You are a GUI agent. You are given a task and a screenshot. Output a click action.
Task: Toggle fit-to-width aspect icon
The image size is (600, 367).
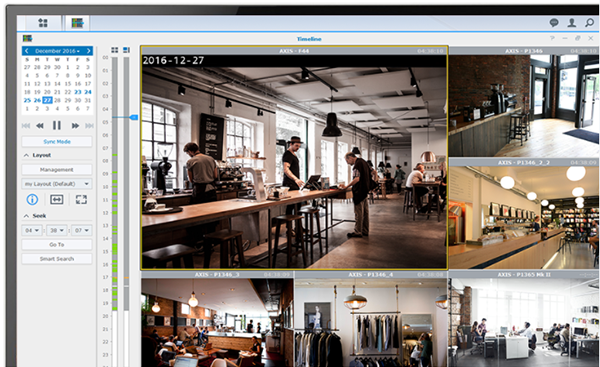[57, 199]
